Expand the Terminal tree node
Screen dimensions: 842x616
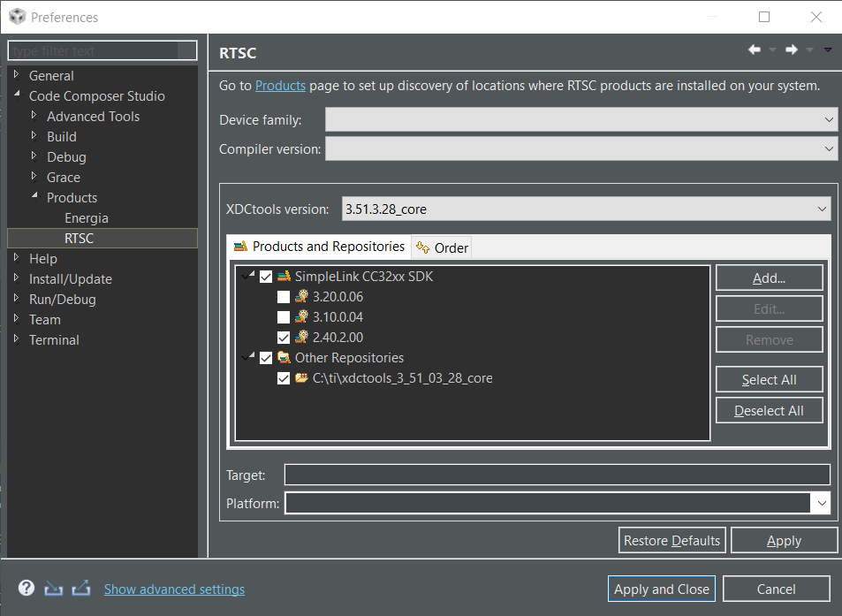[16, 338]
